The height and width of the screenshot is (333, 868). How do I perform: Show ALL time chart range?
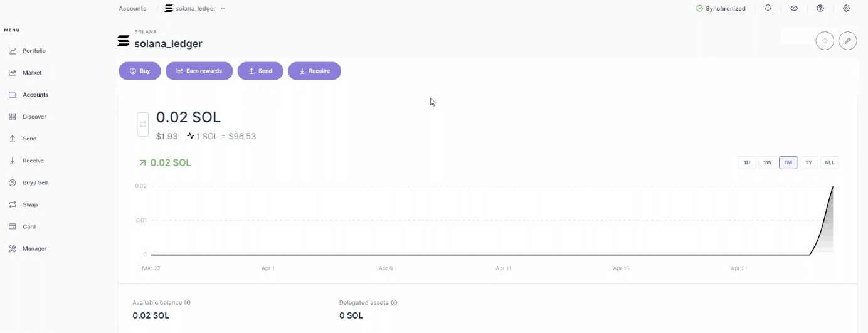tap(829, 162)
